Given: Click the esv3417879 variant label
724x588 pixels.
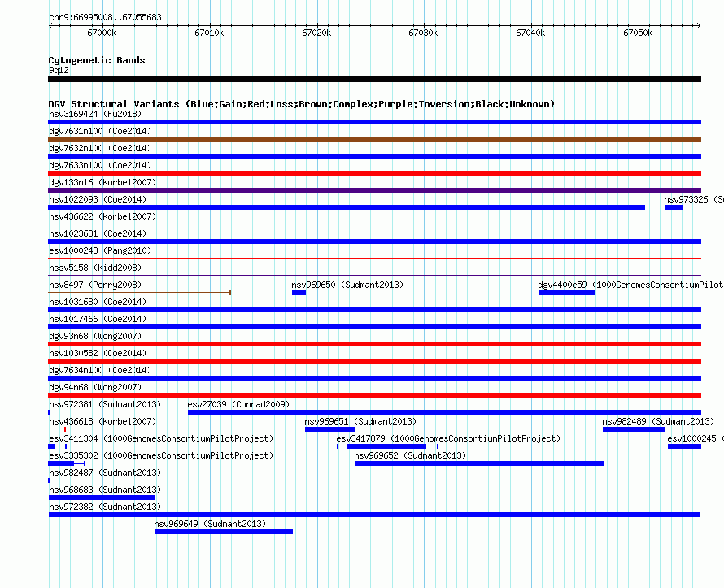Looking at the screenshot, I should (x=448, y=438).
